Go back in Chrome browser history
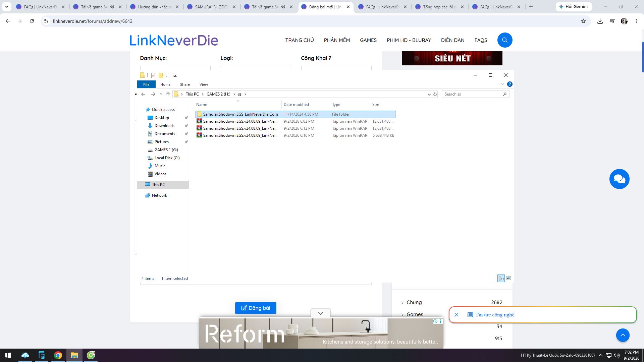 click(8, 21)
